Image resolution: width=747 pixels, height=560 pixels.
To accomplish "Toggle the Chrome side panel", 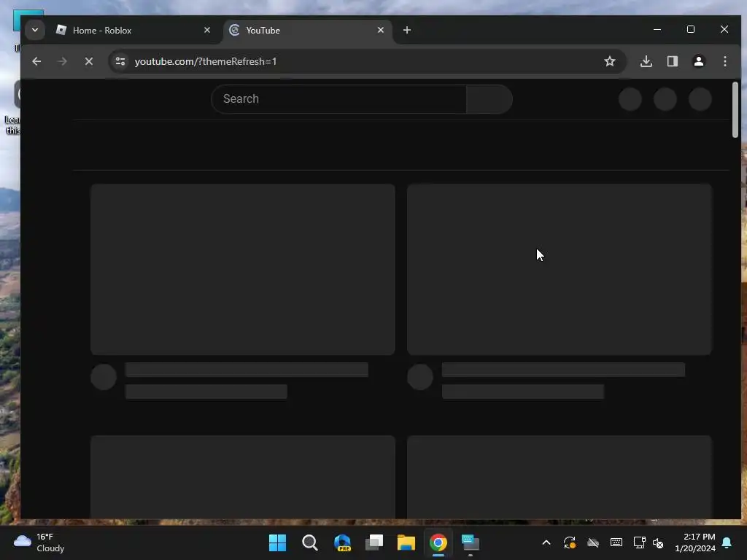I will [672, 61].
